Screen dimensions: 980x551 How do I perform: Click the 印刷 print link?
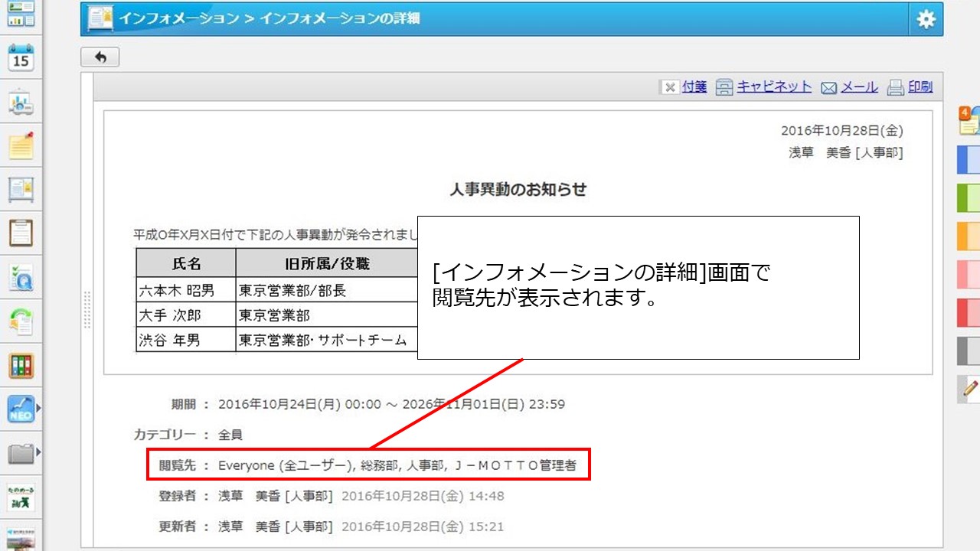[x=920, y=87]
